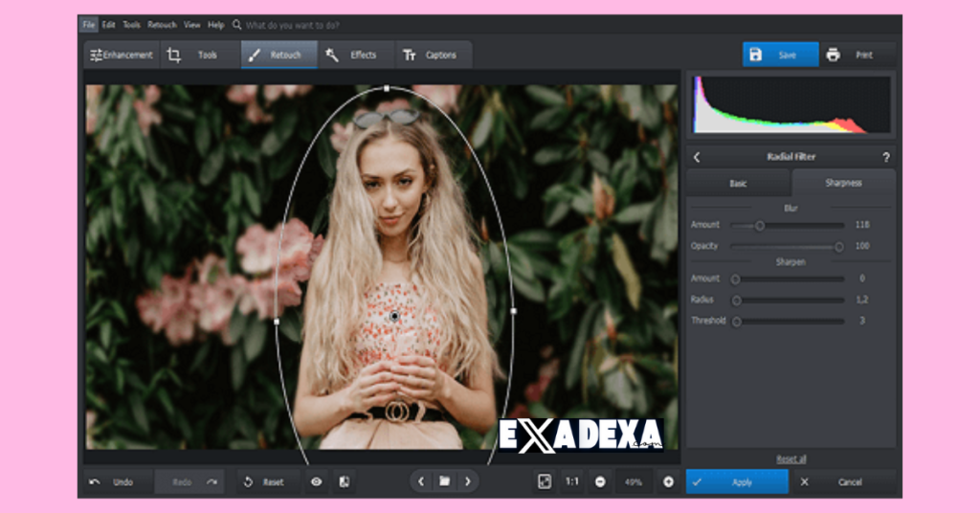Zoom out with the minus icon
The image size is (980, 513).
600,481
